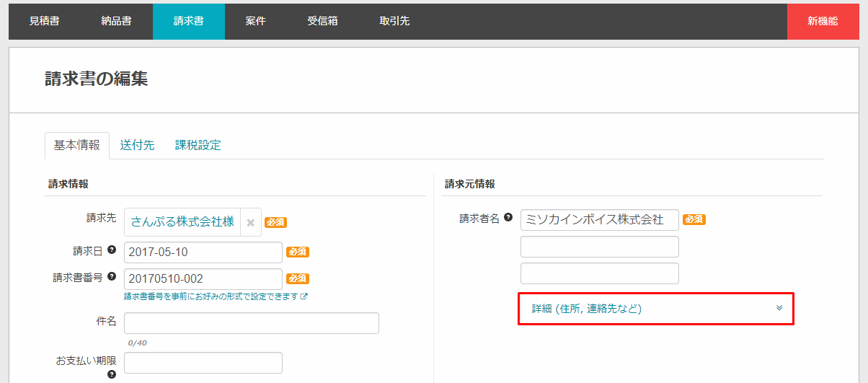The width and height of the screenshot is (868, 383).
Task: Click the お支払い期限 input field
Action: tap(203, 363)
